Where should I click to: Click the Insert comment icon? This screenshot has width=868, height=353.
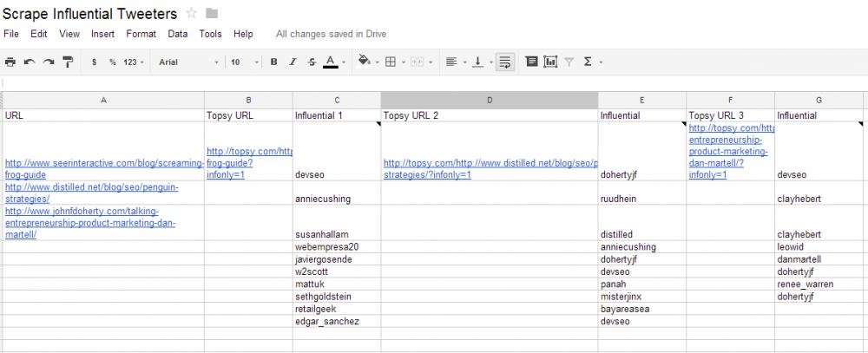point(529,62)
